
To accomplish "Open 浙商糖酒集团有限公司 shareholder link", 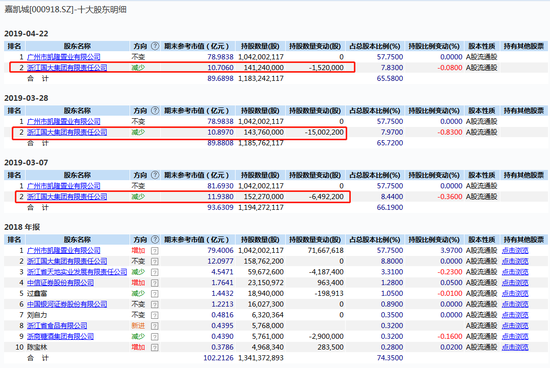I will pos(60,336).
